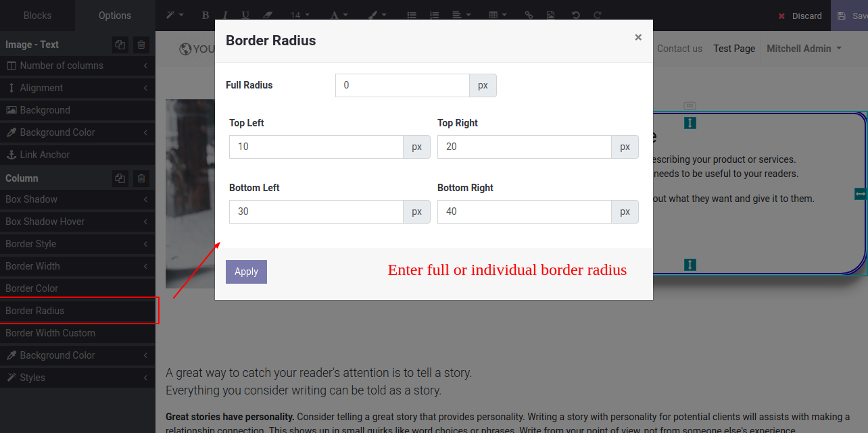The height and width of the screenshot is (433, 868).
Task: Click the Top Left radius input
Action: (316, 147)
